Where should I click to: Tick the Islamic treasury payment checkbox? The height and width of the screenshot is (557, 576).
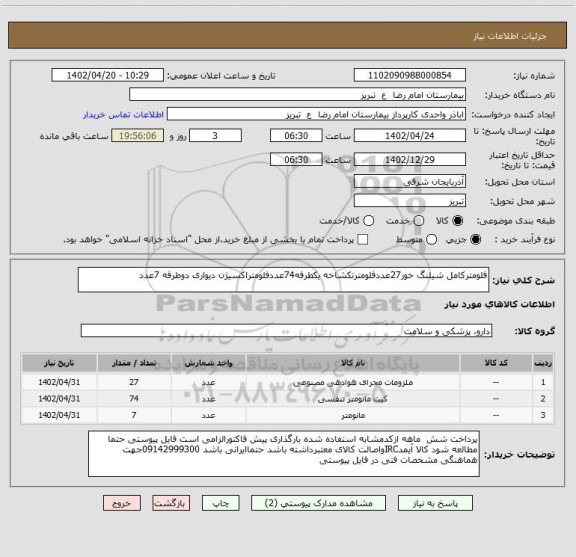click(363, 240)
